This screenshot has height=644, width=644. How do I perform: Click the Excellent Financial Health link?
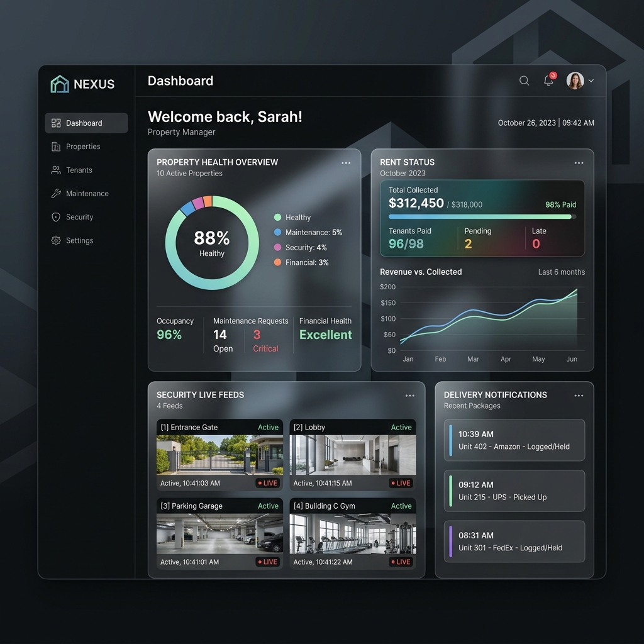(x=325, y=335)
